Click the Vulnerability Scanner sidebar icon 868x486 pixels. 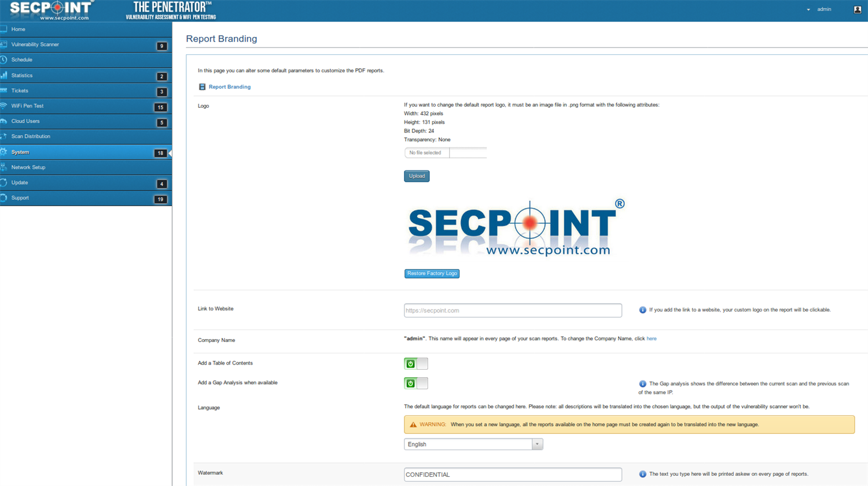(6, 45)
